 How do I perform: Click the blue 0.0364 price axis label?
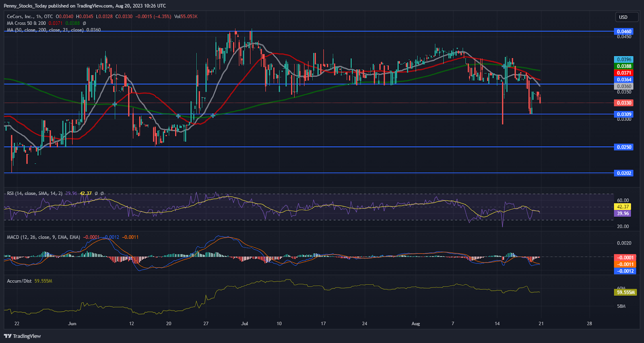(624, 80)
